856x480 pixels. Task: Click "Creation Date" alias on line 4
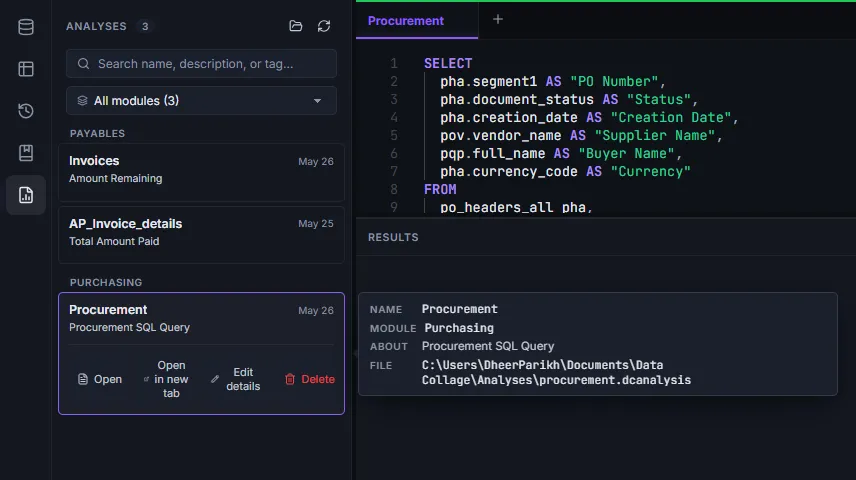point(671,117)
